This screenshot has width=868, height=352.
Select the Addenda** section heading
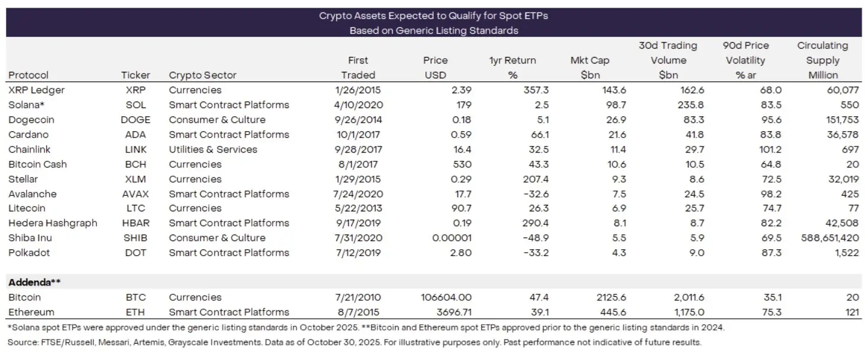33,283
